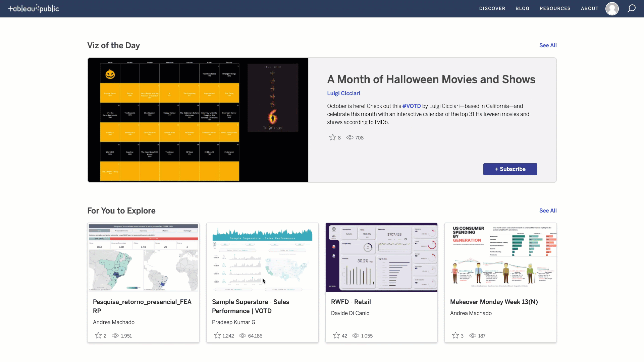Favorite the Halloween viz via star icon

(332, 137)
